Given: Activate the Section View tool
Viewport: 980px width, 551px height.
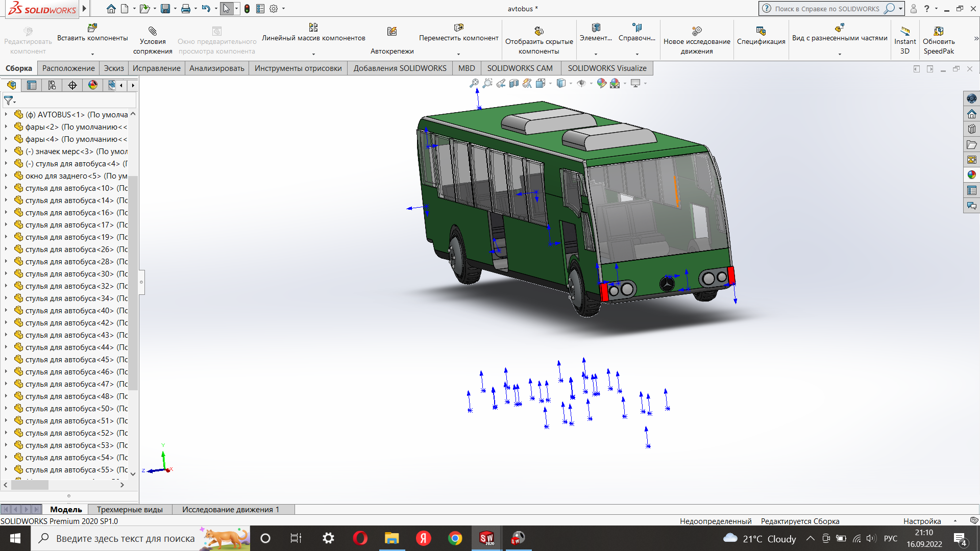Looking at the screenshot, I should (x=514, y=83).
